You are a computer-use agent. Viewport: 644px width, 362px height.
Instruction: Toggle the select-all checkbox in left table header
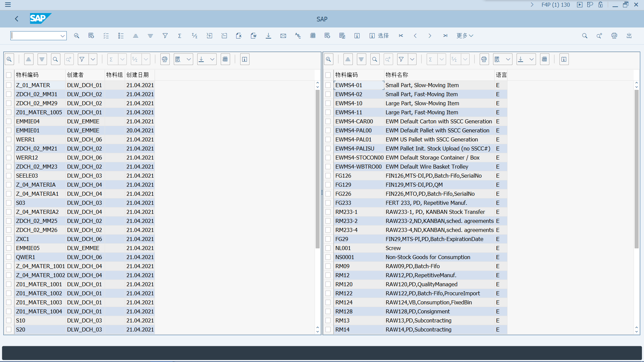9,75
